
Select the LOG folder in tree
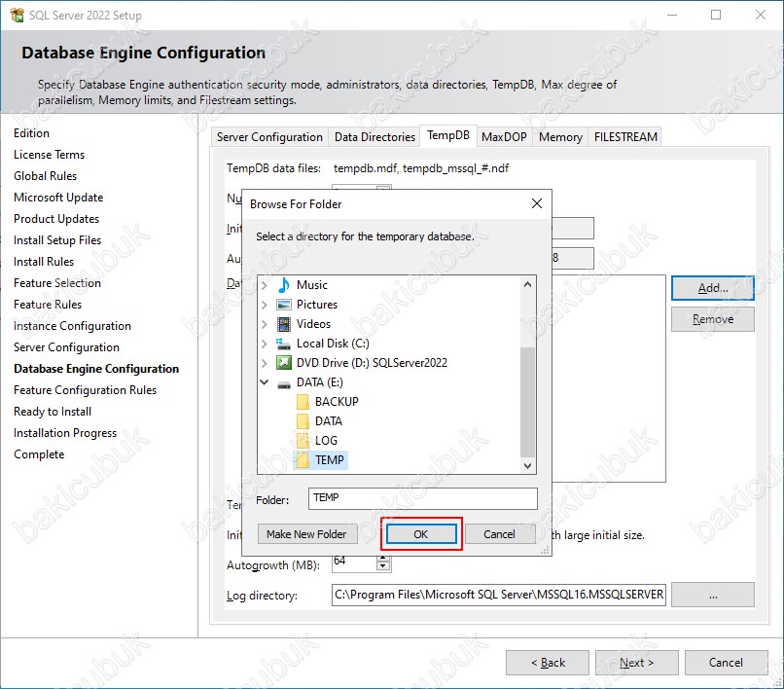coord(326,441)
